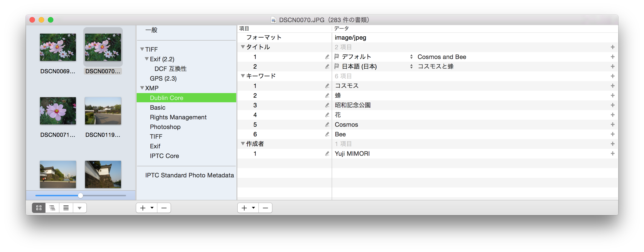Click pencil edit icon for keyword 蜂
This screenshot has width=644, height=252.
(327, 95)
